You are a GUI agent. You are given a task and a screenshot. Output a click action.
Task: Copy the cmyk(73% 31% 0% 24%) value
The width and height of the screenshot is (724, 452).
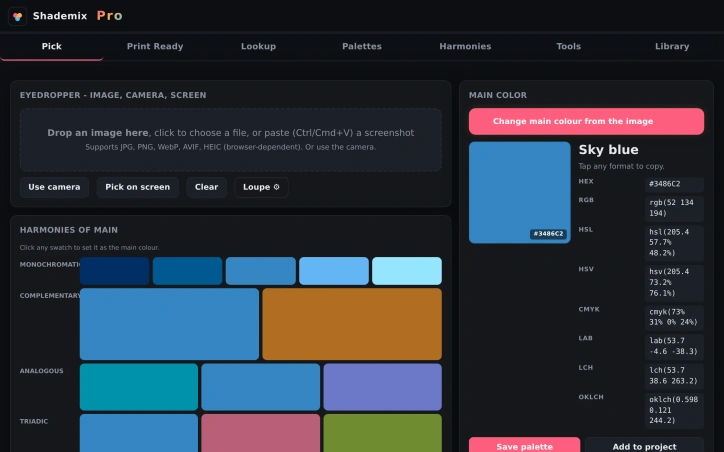[x=674, y=317]
